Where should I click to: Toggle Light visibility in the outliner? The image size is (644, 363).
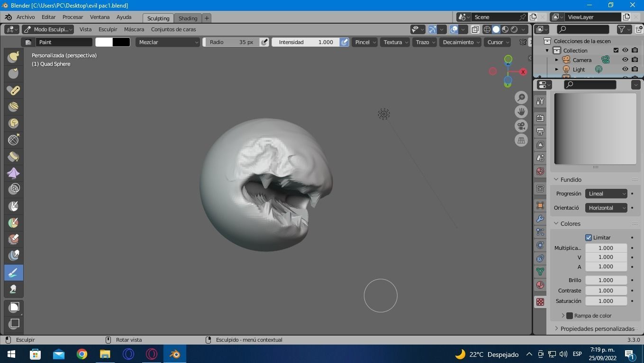coord(625,69)
